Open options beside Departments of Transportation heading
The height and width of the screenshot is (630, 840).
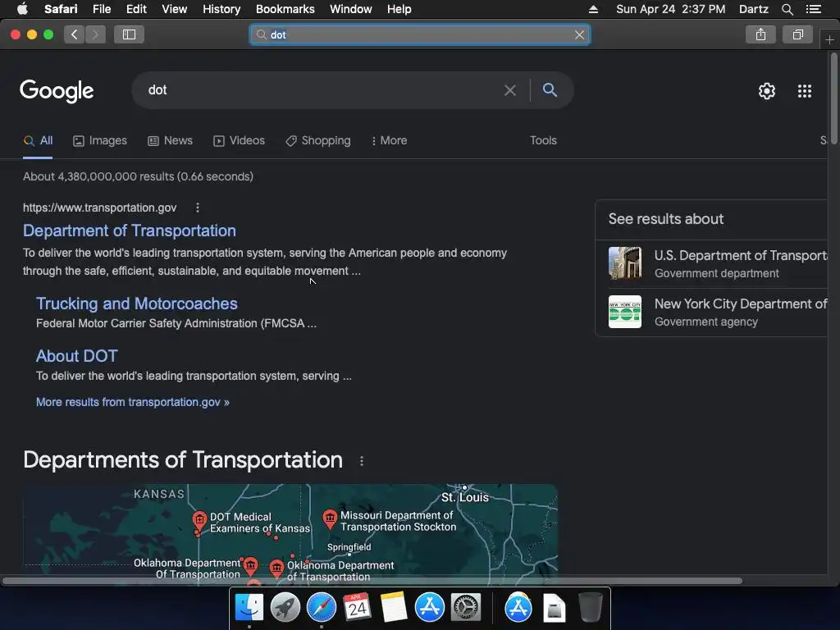click(362, 461)
